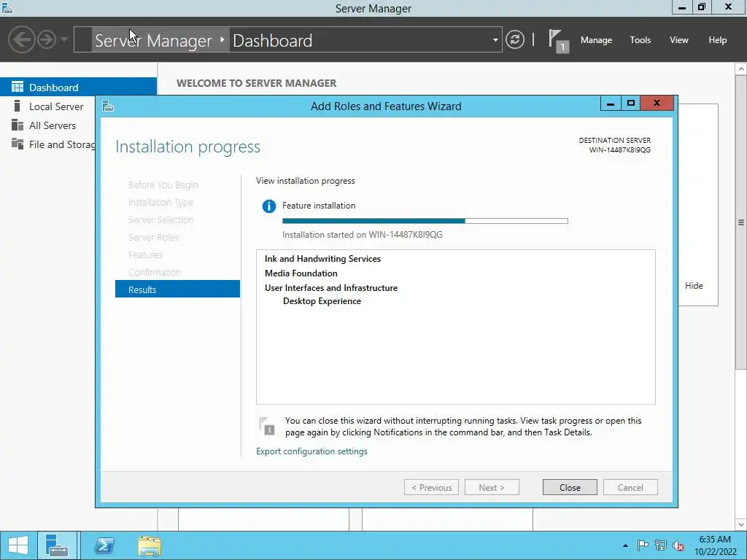Image resolution: width=747 pixels, height=560 pixels.
Task: Refresh the Server Manager dashboard
Action: click(514, 39)
